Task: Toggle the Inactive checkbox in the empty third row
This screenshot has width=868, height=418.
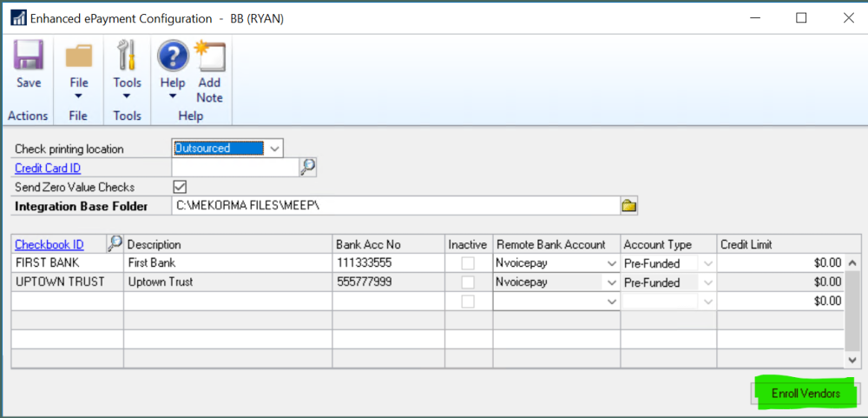Action: [468, 301]
